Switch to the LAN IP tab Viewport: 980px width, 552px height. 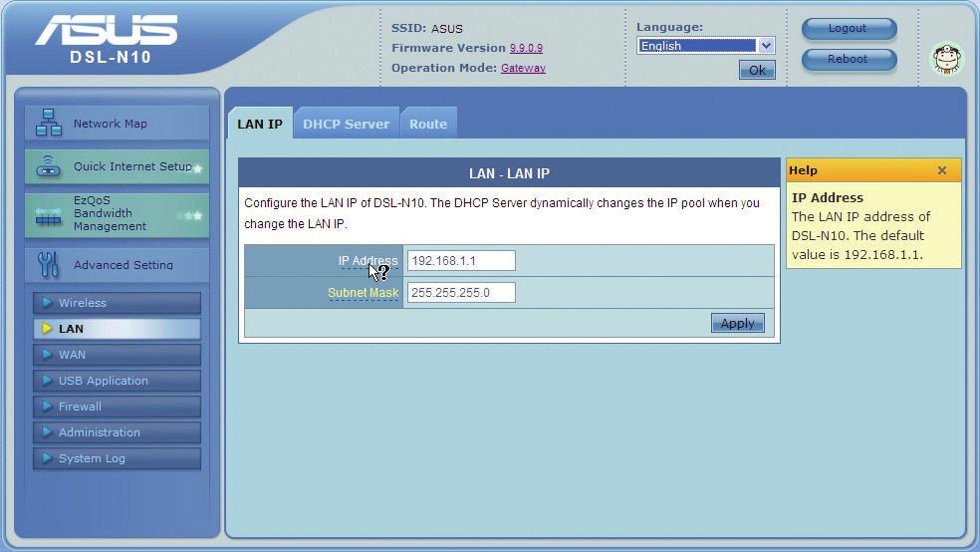tap(260, 124)
